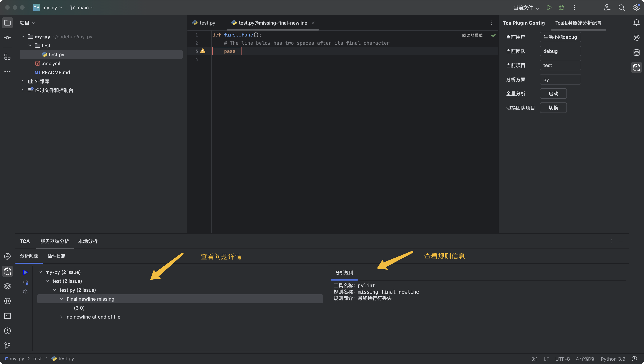
Task: Click the Python 3.9 interpreter in status bar
Action: pos(613,359)
